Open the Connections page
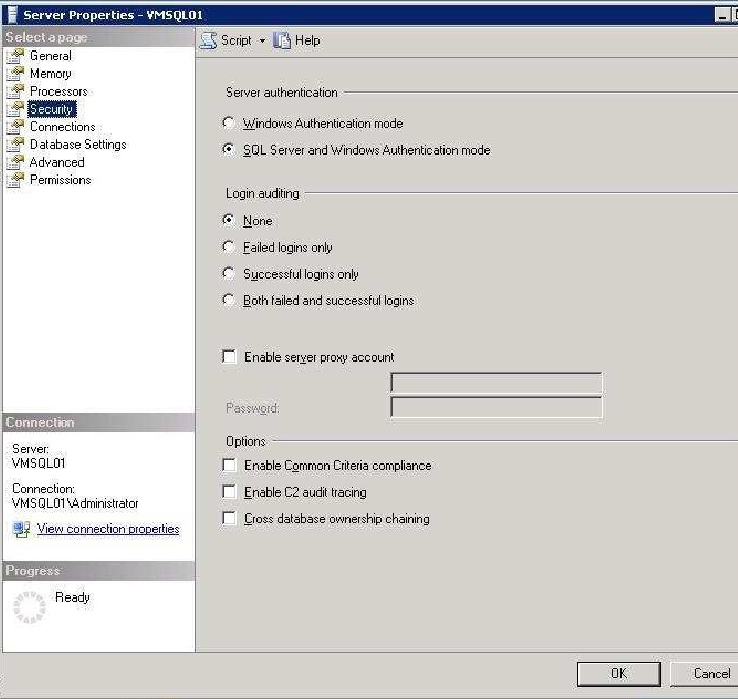Image resolution: width=738 pixels, height=699 pixels. tap(63, 127)
